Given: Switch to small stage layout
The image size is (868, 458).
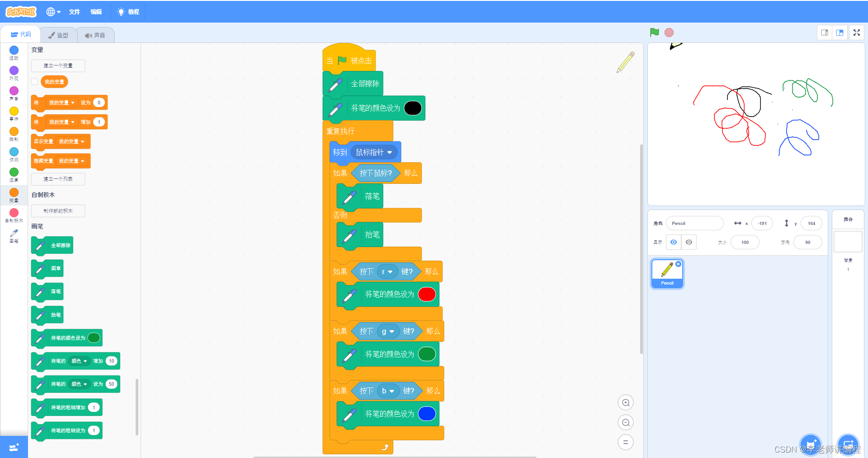Looking at the screenshot, I should click(x=825, y=33).
